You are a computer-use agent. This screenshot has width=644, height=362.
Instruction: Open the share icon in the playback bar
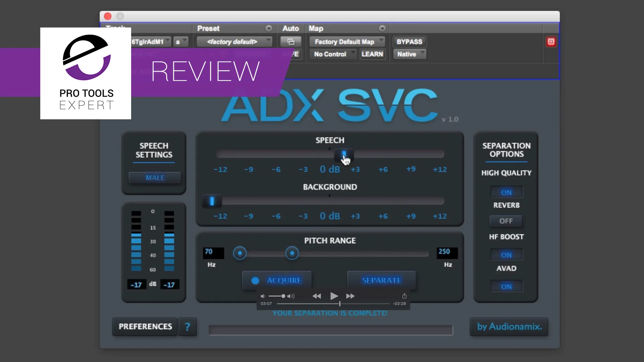(x=404, y=296)
